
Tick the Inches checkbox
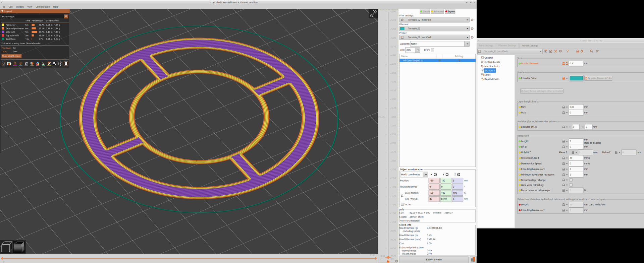tap(402, 204)
